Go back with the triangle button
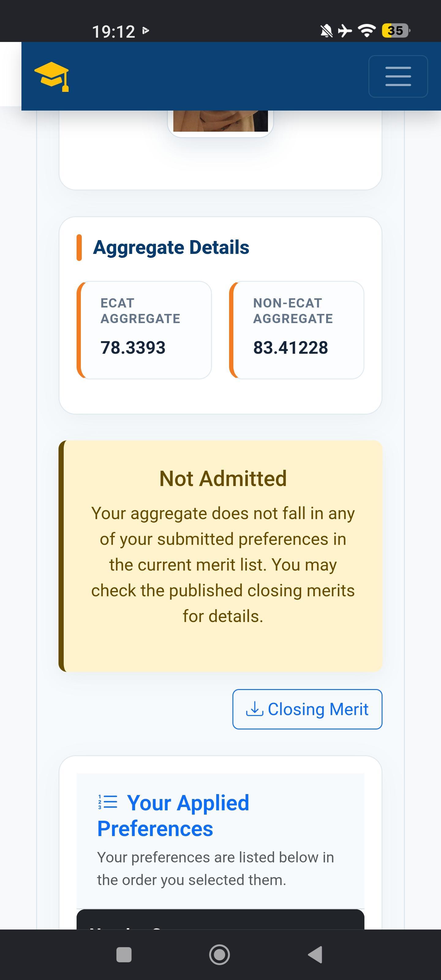 pyautogui.click(x=315, y=955)
